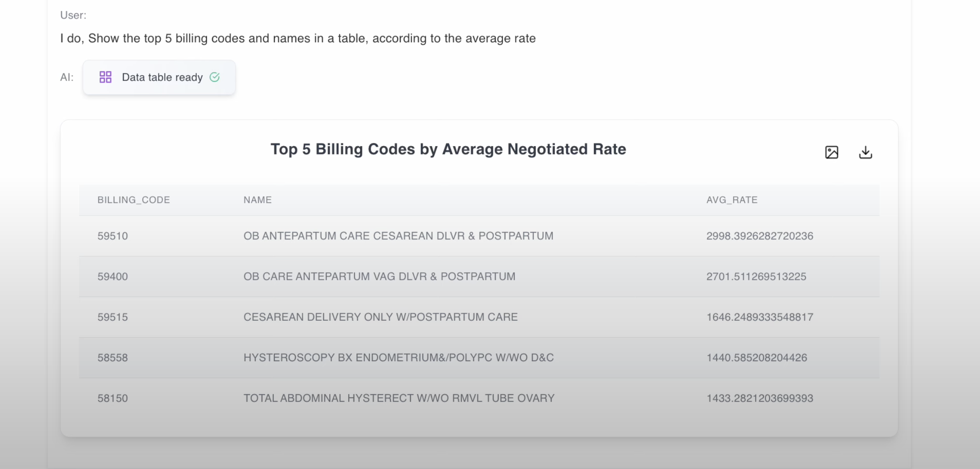Viewport: 980px width, 469px height.
Task: Click the green checkmark on Data table ready
Action: click(214, 77)
